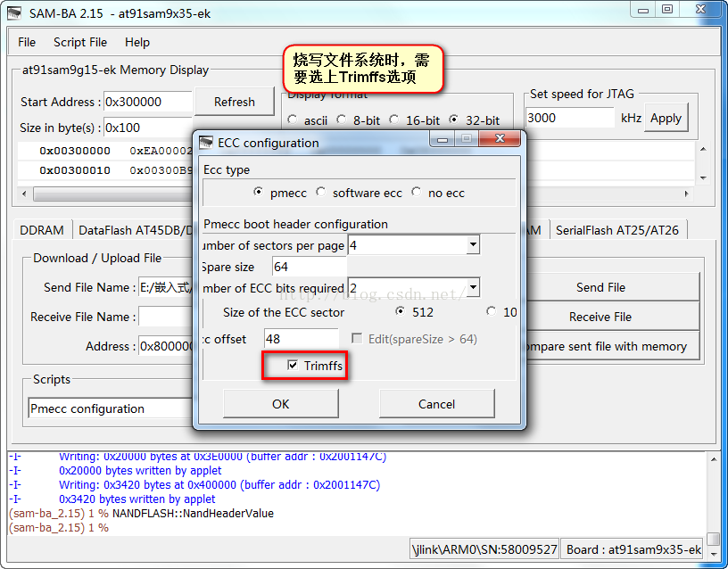This screenshot has height=569, width=728.
Task: Click the Refresh memory button
Action: point(235,102)
